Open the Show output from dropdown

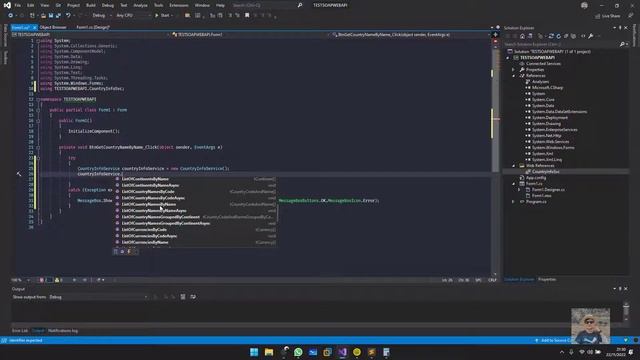point(98,297)
